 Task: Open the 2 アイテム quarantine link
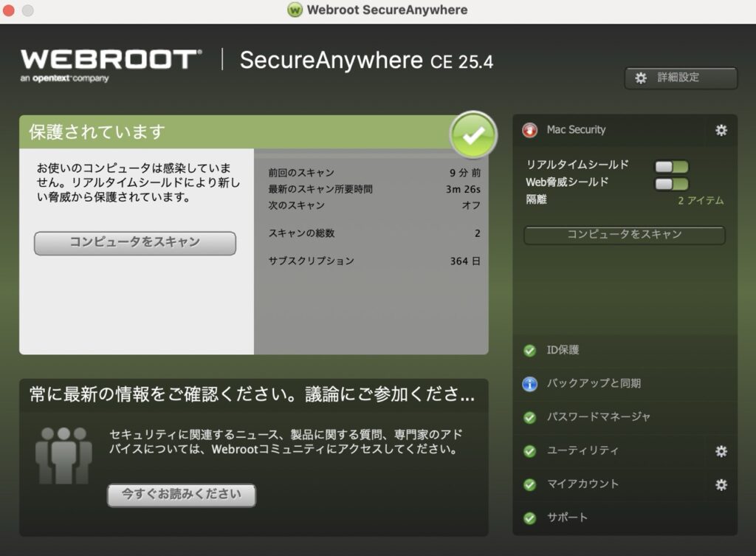point(701,200)
